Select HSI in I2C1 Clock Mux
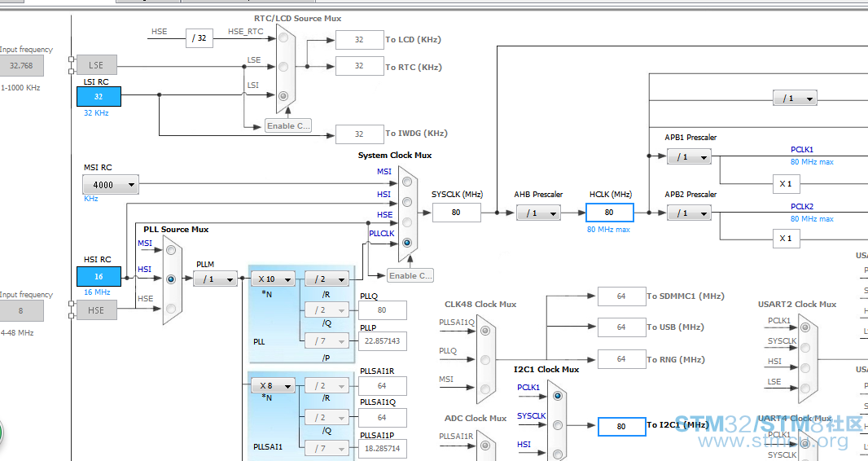 point(558,454)
